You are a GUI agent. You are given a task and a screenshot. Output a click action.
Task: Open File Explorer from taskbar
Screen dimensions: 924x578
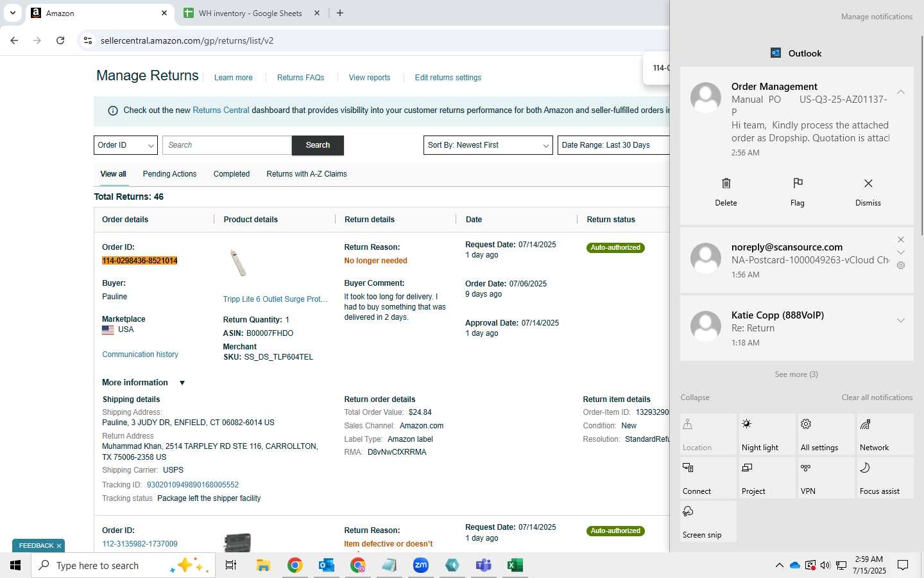click(263, 565)
